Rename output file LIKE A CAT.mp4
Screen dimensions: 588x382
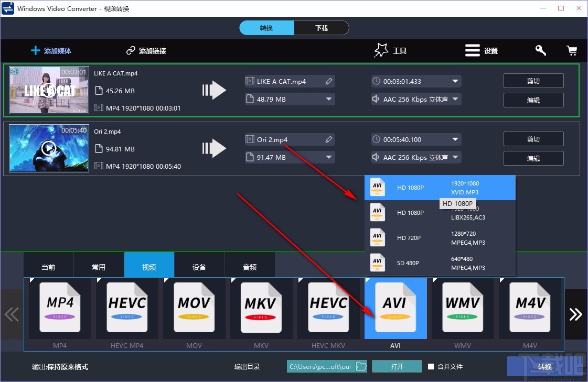tap(329, 81)
